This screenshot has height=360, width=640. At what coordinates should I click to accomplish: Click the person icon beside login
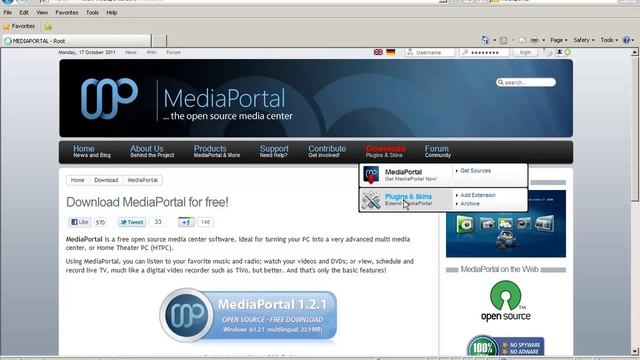click(559, 52)
